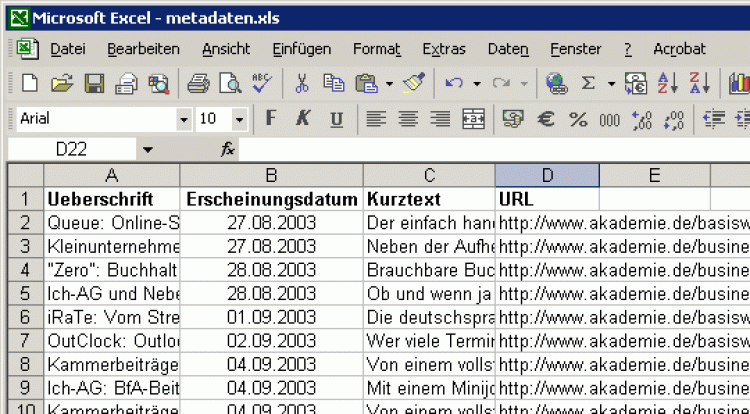Open the Arial font name dropdown
Screen dimensions: 750x414
tap(183, 119)
